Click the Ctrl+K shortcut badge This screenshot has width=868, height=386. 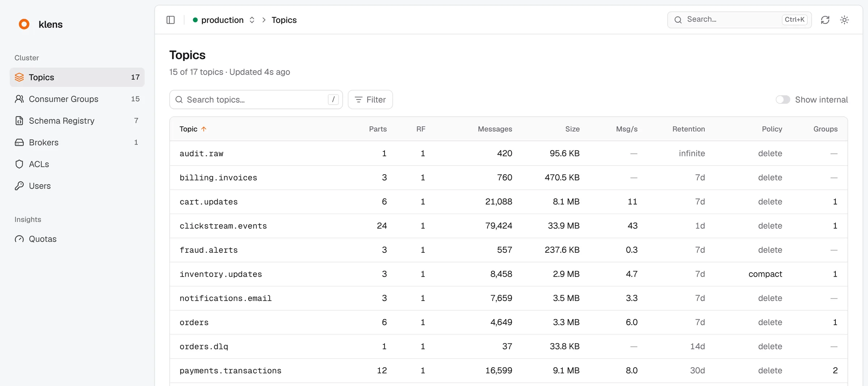[x=794, y=20]
